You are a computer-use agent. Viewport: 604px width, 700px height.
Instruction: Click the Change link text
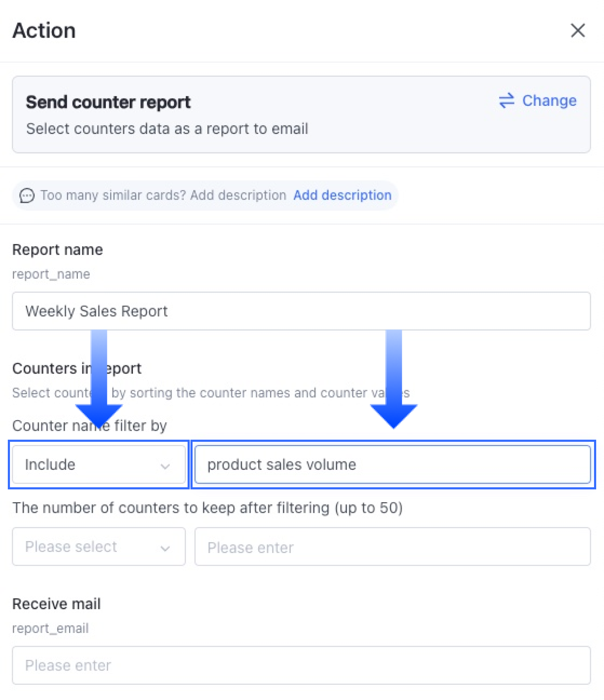click(549, 101)
